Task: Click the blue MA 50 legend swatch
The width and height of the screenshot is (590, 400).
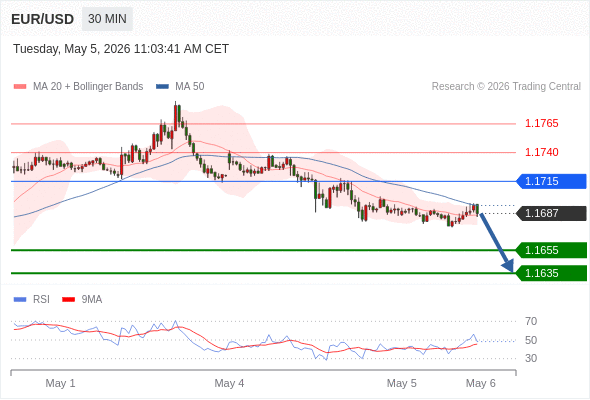Action: tap(163, 87)
